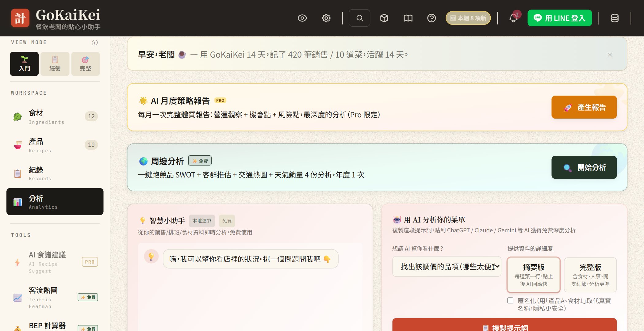Click 免費 badge next to 周邊分析

point(200,161)
